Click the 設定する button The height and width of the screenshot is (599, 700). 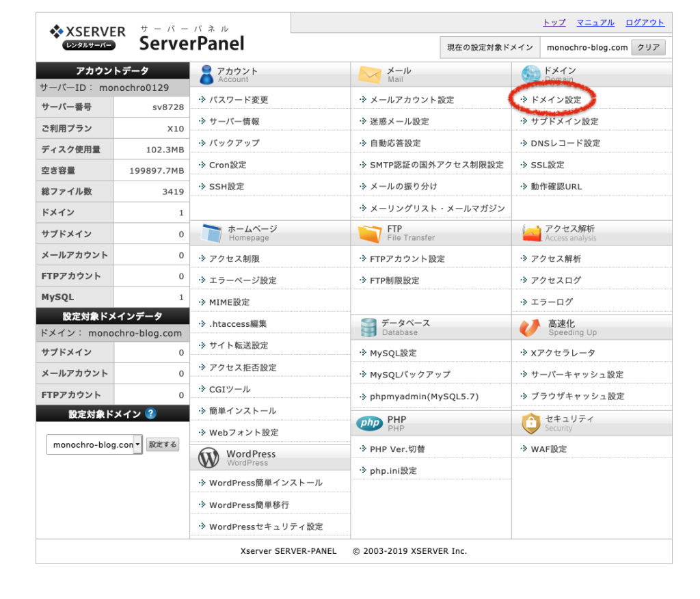(x=163, y=444)
